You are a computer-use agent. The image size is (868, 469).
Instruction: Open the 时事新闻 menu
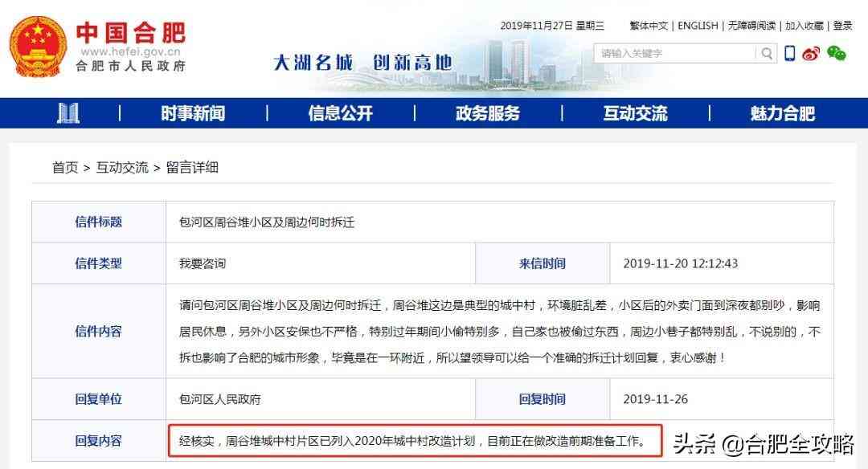point(193,113)
